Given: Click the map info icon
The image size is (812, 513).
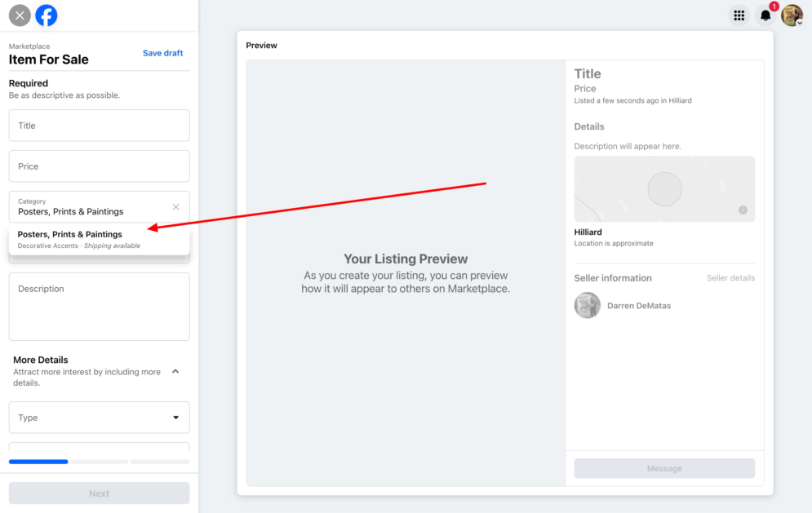Looking at the screenshot, I should click(x=743, y=210).
